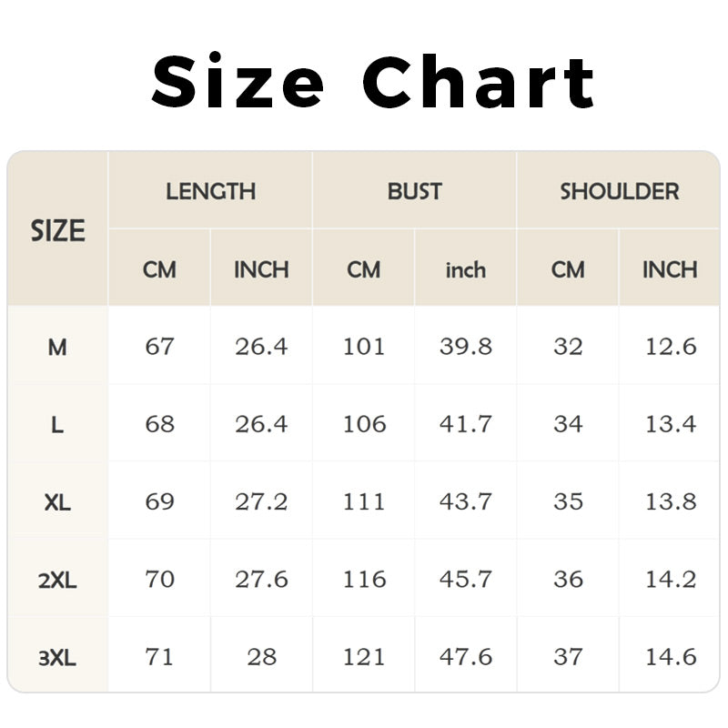Screen dimensions: 728x728
Task: Click the 47.6 bust value for 3XL
Action: 465,656
